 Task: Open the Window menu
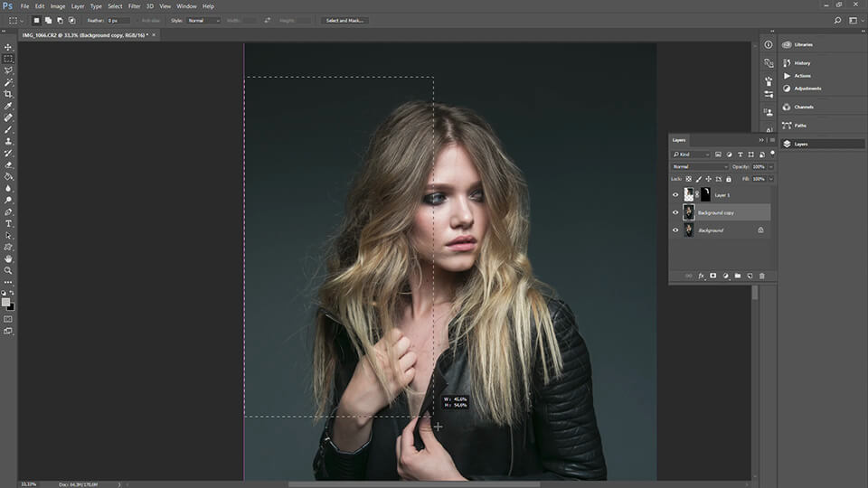(x=186, y=6)
